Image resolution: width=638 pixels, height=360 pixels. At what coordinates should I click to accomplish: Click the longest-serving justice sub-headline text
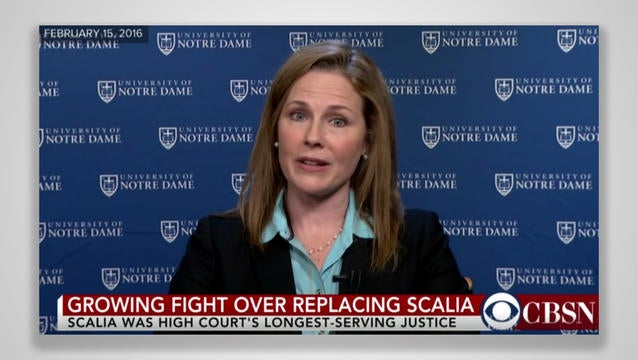pos(262,323)
